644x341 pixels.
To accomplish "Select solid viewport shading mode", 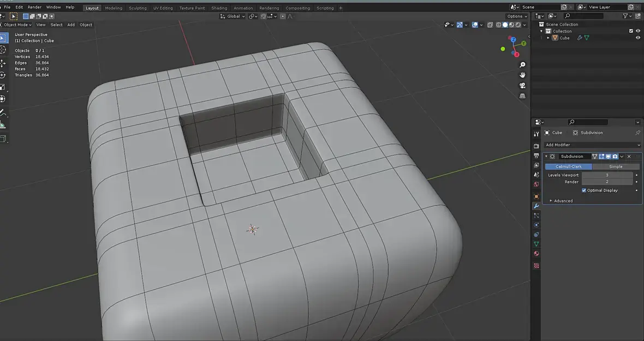I will [505, 25].
